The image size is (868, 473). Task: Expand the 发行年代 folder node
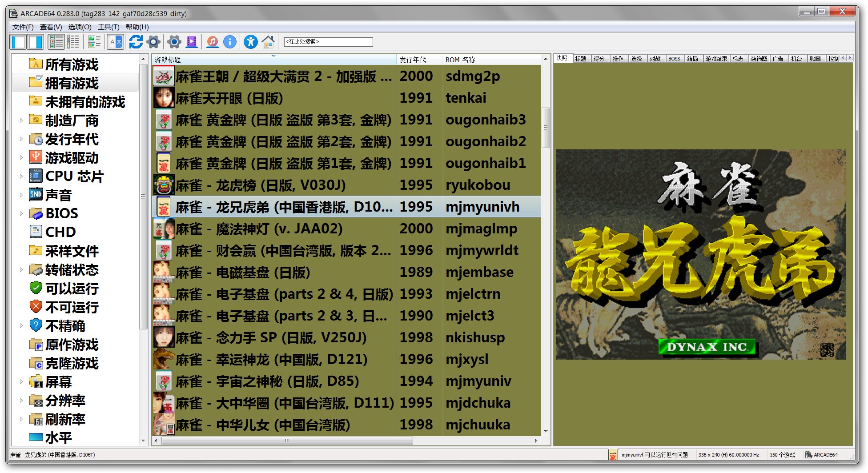click(x=21, y=139)
